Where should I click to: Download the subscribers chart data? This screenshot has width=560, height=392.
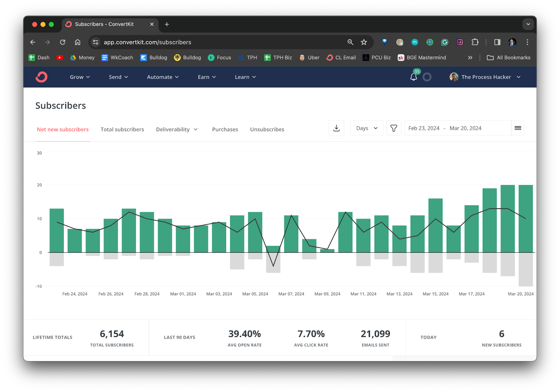[336, 128]
